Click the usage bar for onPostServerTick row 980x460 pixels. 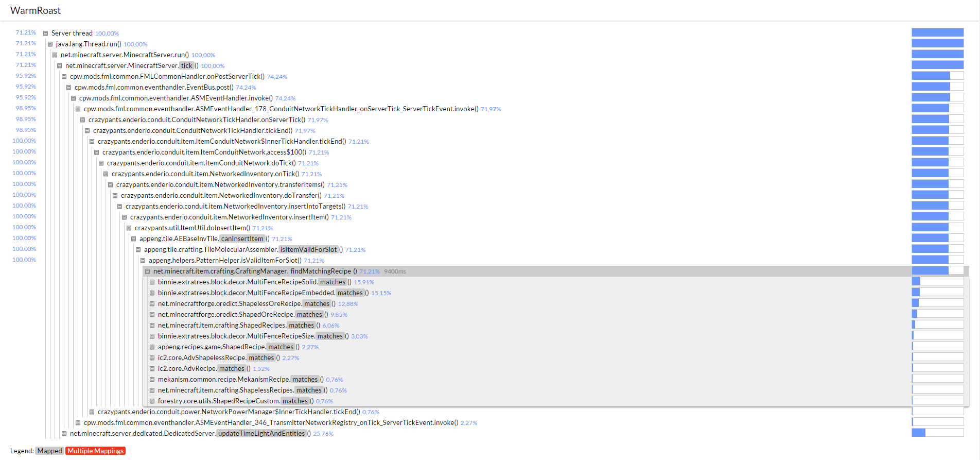click(x=937, y=76)
